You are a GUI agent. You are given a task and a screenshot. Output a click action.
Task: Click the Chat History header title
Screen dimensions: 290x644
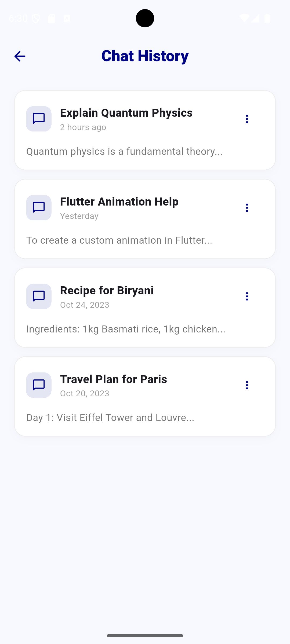(145, 56)
